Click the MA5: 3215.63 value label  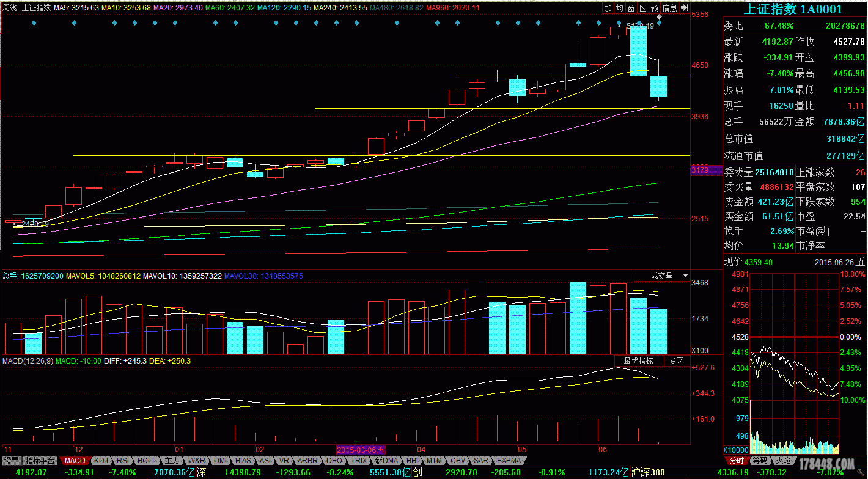76,8
